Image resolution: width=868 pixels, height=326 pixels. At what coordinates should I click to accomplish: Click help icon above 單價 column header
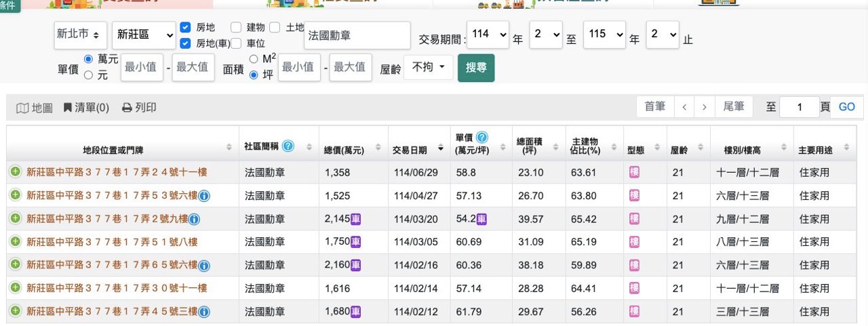pyautogui.click(x=482, y=138)
